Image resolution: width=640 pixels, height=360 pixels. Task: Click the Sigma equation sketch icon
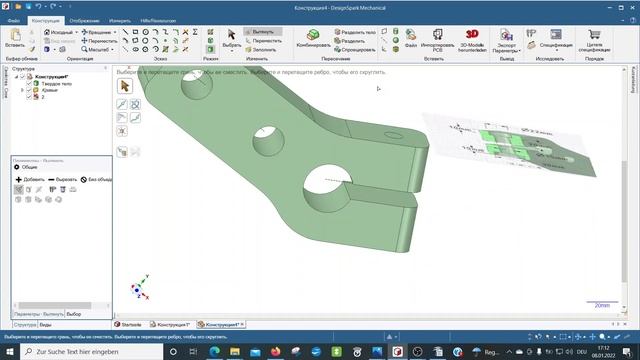pos(195,32)
